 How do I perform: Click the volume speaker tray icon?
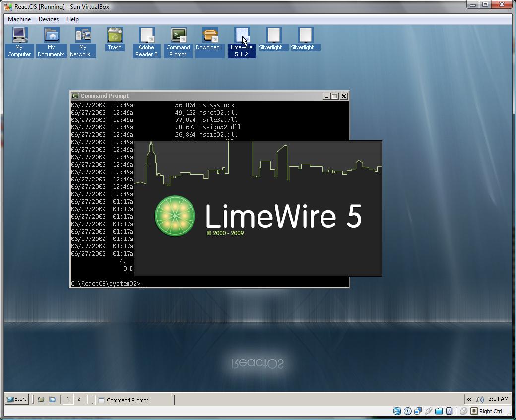pyautogui.click(x=479, y=399)
